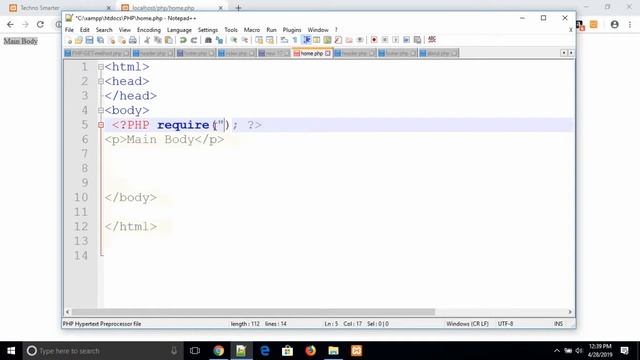Collapse the head fold marker on line 2
The height and width of the screenshot is (360, 640).
101,81
